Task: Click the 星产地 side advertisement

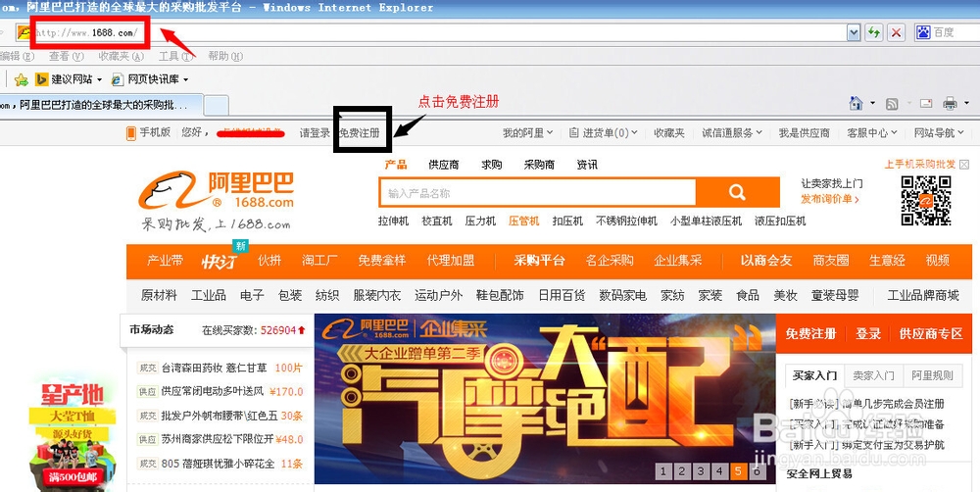Action: click(73, 434)
